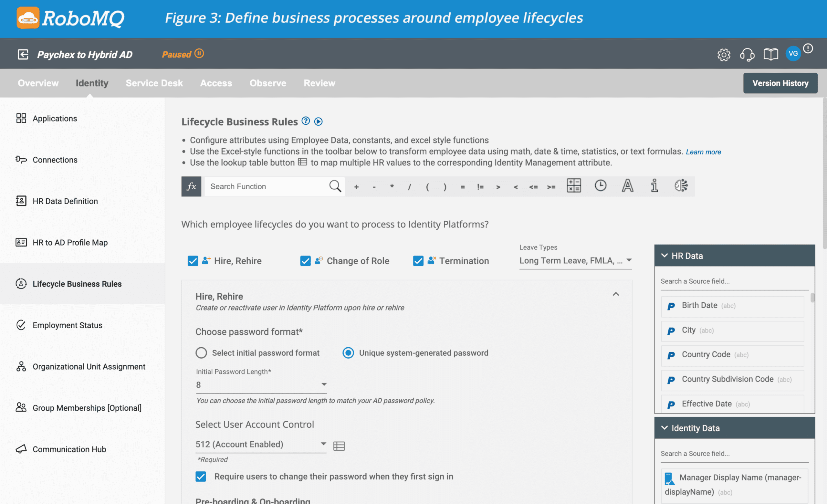The height and width of the screenshot is (504, 827).
Task: Open the support headset icon
Action: click(x=747, y=54)
